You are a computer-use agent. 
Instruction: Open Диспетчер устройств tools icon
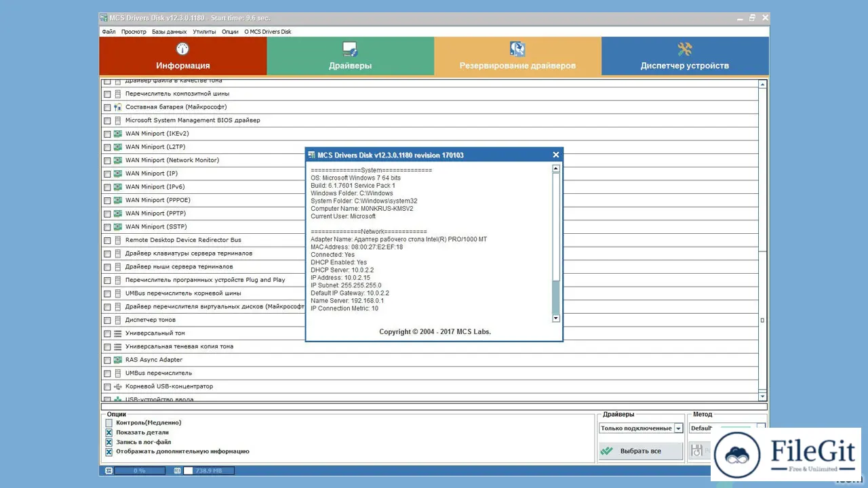pyautogui.click(x=685, y=49)
